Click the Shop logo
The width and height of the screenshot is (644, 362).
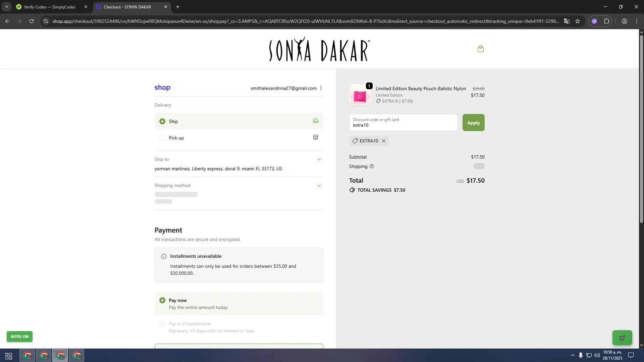(x=162, y=87)
